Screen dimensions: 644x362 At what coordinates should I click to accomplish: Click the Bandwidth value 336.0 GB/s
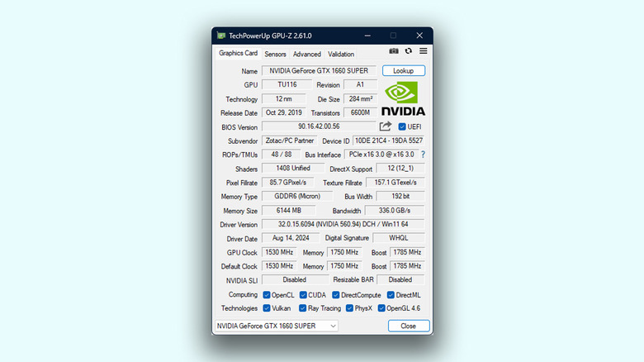(395, 210)
